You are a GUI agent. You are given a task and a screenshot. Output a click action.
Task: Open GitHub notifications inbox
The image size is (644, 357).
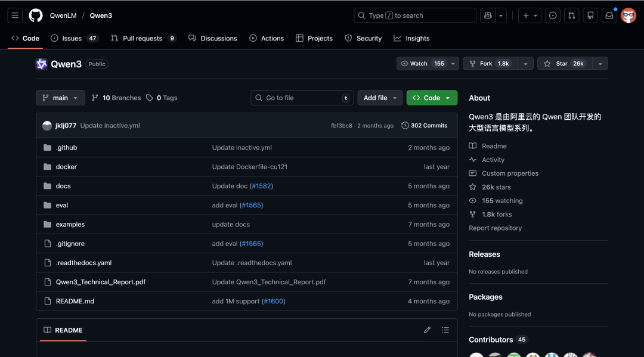609,15
